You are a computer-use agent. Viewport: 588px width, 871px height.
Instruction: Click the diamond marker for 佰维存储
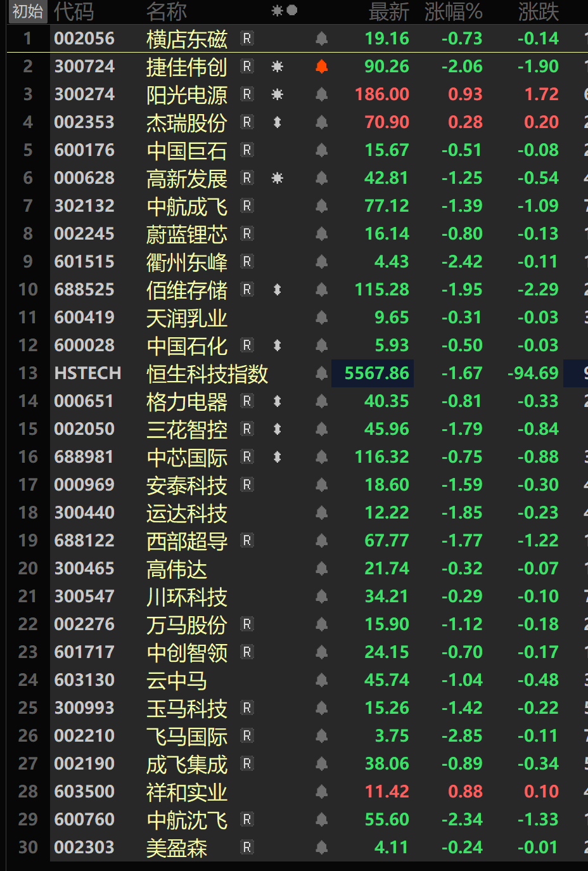277,290
